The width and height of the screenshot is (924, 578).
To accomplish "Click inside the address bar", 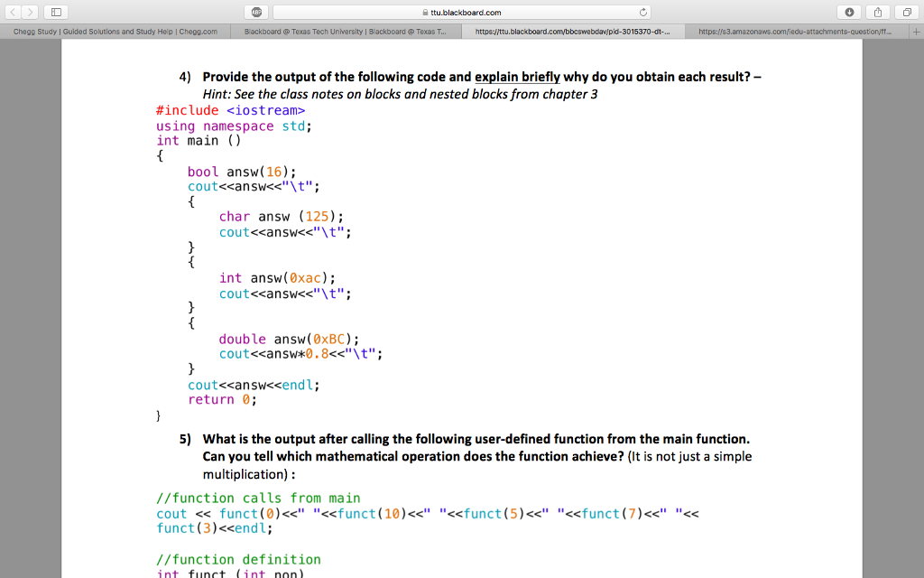I will point(505,14).
